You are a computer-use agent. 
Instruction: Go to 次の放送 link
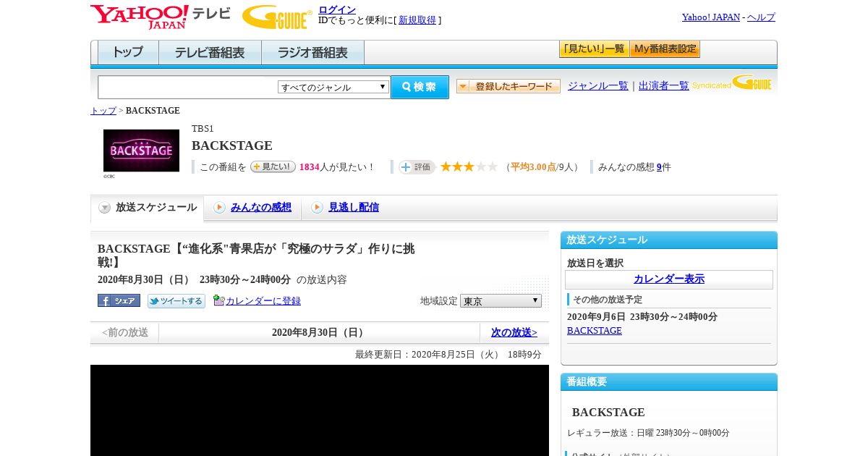click(x=514, y=332)
